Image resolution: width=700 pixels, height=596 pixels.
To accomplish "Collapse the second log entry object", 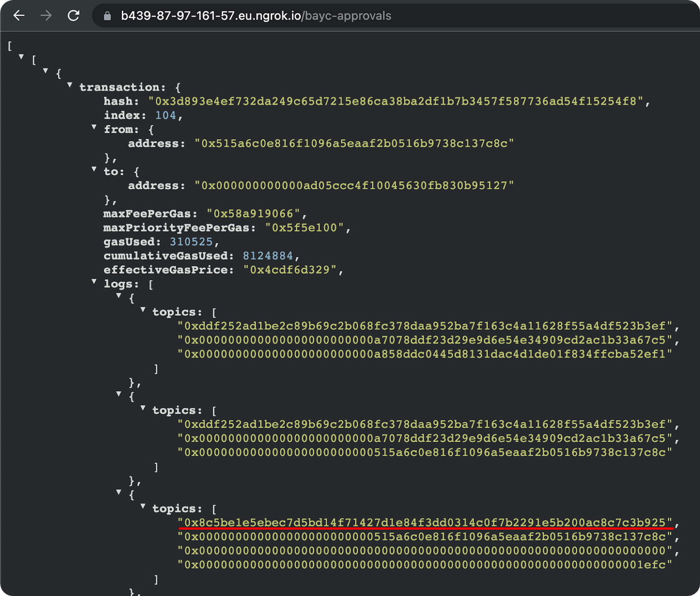I will click(x=119, y=394).
